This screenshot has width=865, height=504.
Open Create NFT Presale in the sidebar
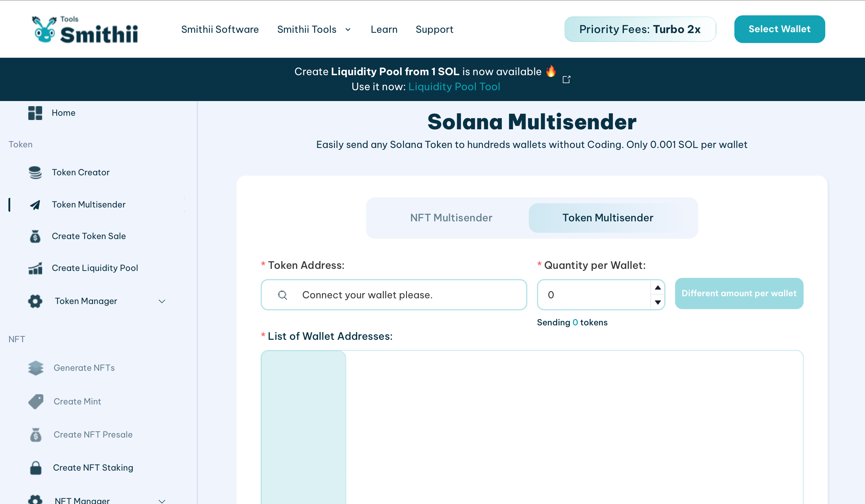coord(93,435)
